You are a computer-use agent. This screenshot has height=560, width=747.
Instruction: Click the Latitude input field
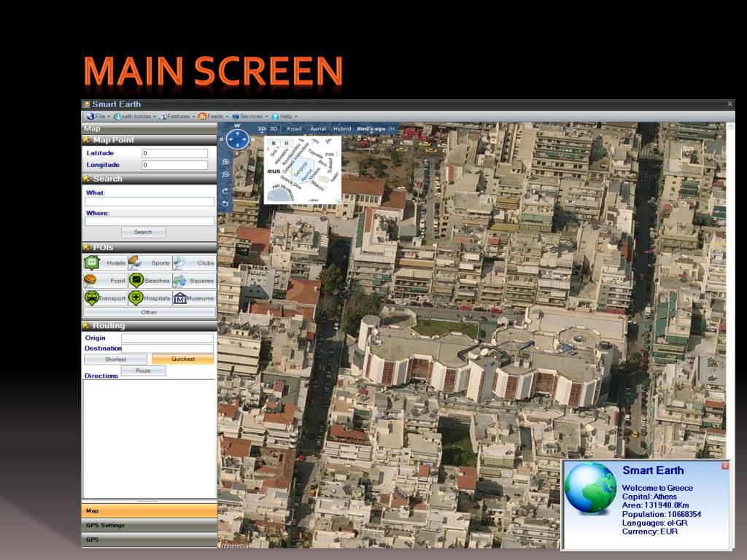pyautogui.click(x=175, y=153)
